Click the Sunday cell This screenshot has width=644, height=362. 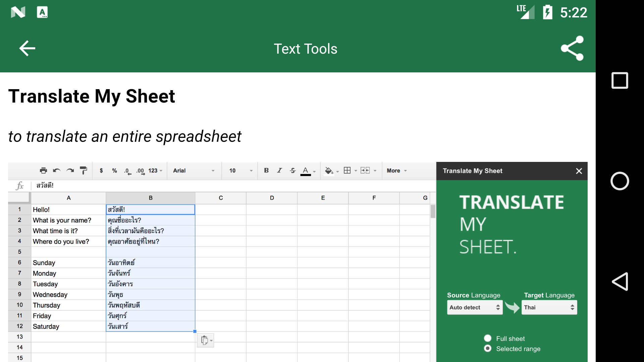pyautogui.click(x=68, y=263)
